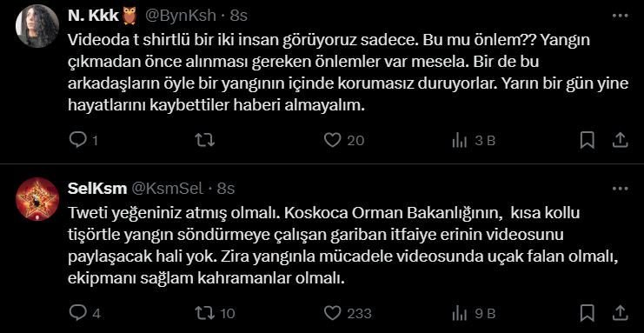The image size is (644, 333).
Task: Open more options for SelKsm's tweet
Action: pyautogui.click(x=621, y=189)
